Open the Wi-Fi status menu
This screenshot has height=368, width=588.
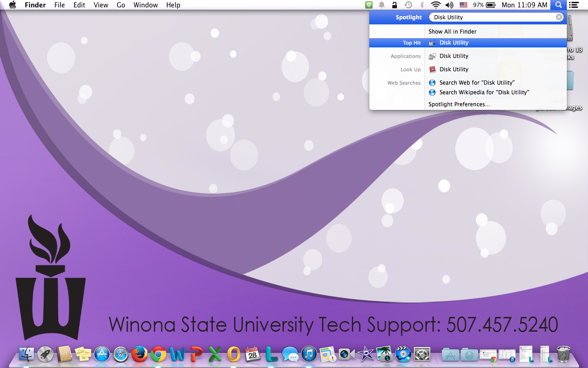click(x=435, y=5)
